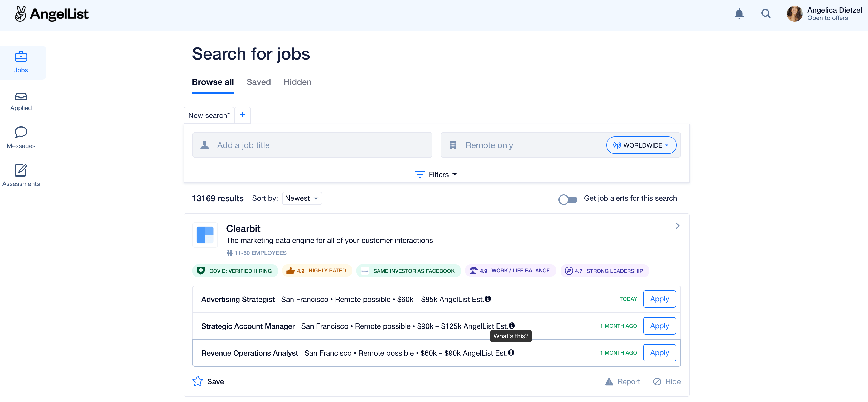Open the notifications bell icon
This screenshot has height=402, width=868.
pyautogui.click(x=739, y=14)
